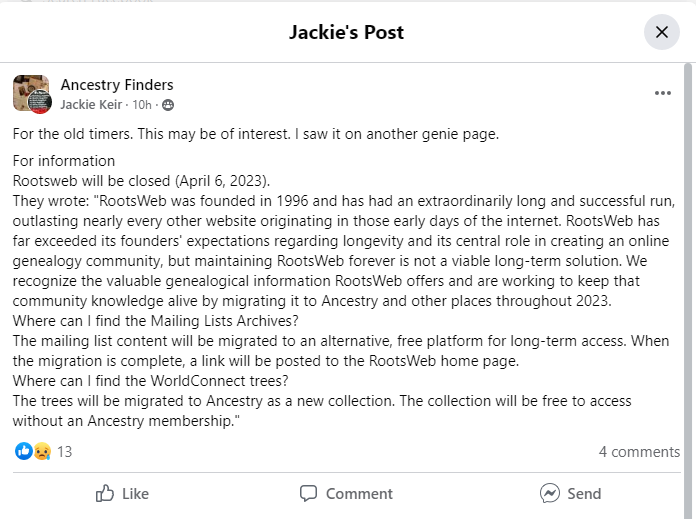View the 13 reactions count list
Image resolution: width=696 pixels, height=519 pixels.
click(64, 452)
